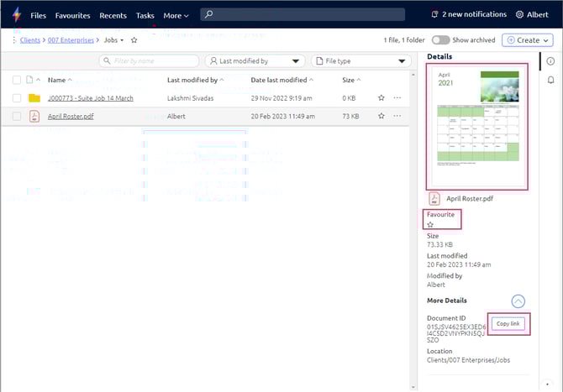Select Clients/007 Enterprises/Jobs location text

(x=468, y=360)
